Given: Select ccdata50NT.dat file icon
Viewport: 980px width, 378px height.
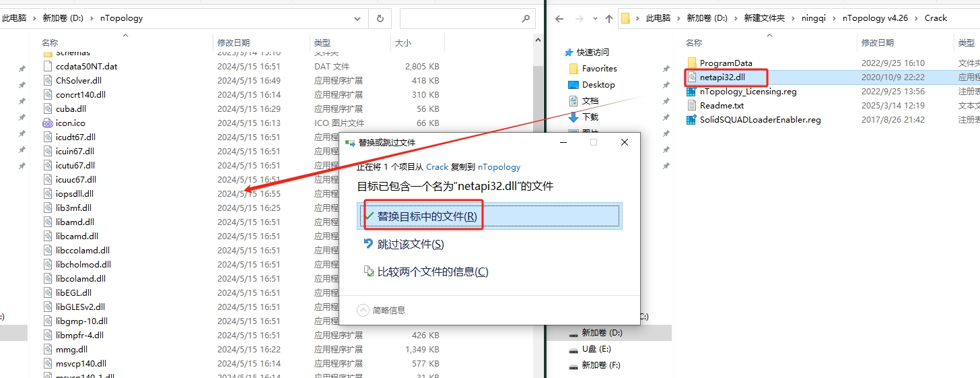Looking at the screenshot, I should coord(47,66).
